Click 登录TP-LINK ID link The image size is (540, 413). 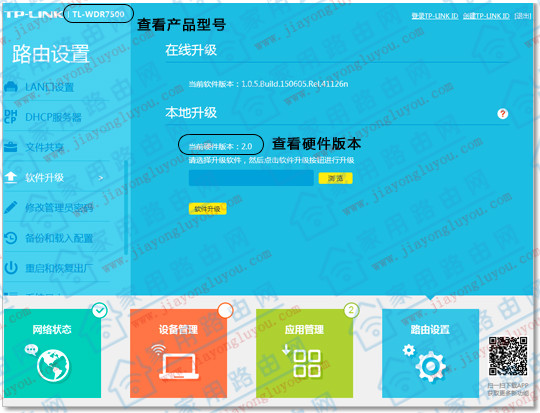435,16
